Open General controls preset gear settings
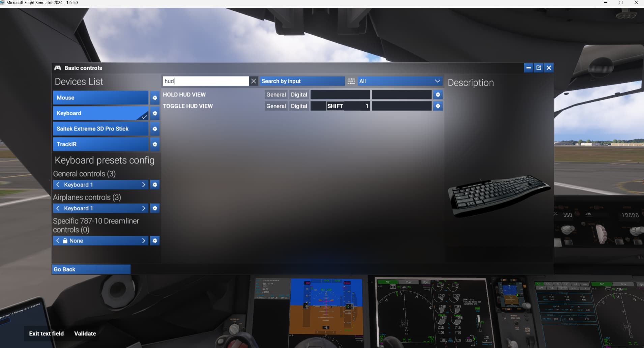The height and width of the screenshot is (348, 644). pos(155,185)
